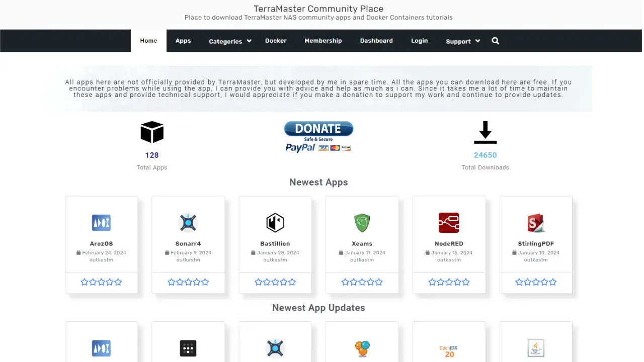Click the 24650 total downloads count
This screenshot has width=644, height=362.
(486, 155)
